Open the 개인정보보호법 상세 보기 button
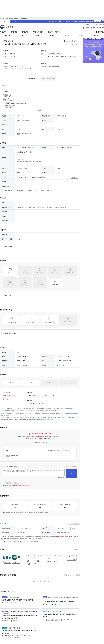The height and width of the screenshot is (644, 104). (x=40, y=443)
